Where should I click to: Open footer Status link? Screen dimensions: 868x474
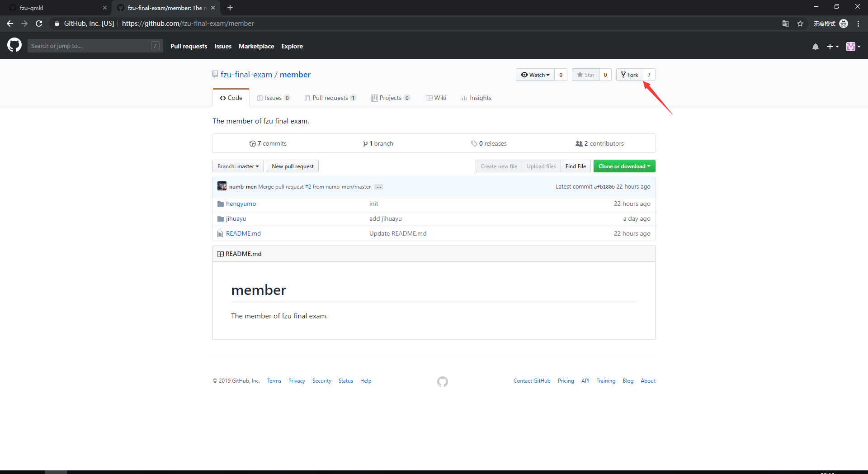[346, 381]
